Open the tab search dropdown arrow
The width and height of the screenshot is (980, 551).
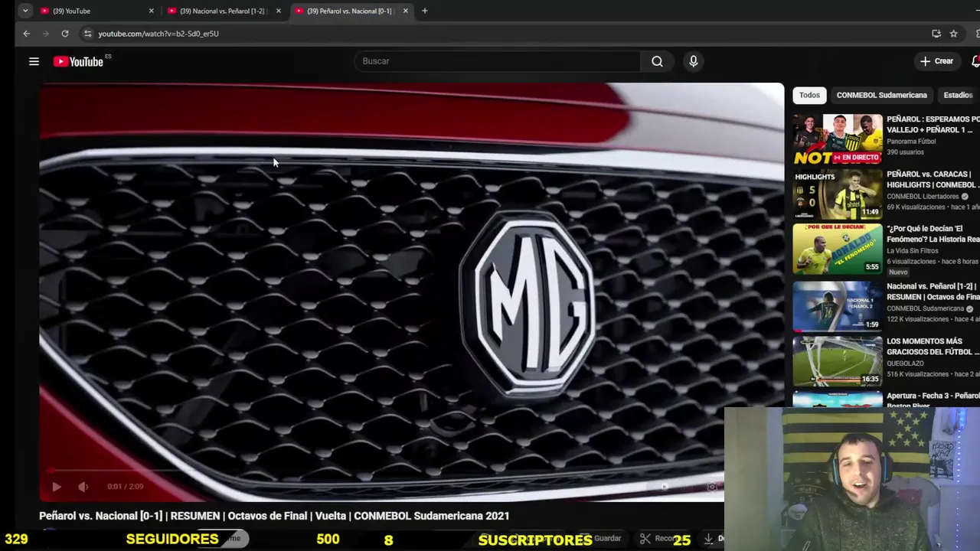coord(25,11)
